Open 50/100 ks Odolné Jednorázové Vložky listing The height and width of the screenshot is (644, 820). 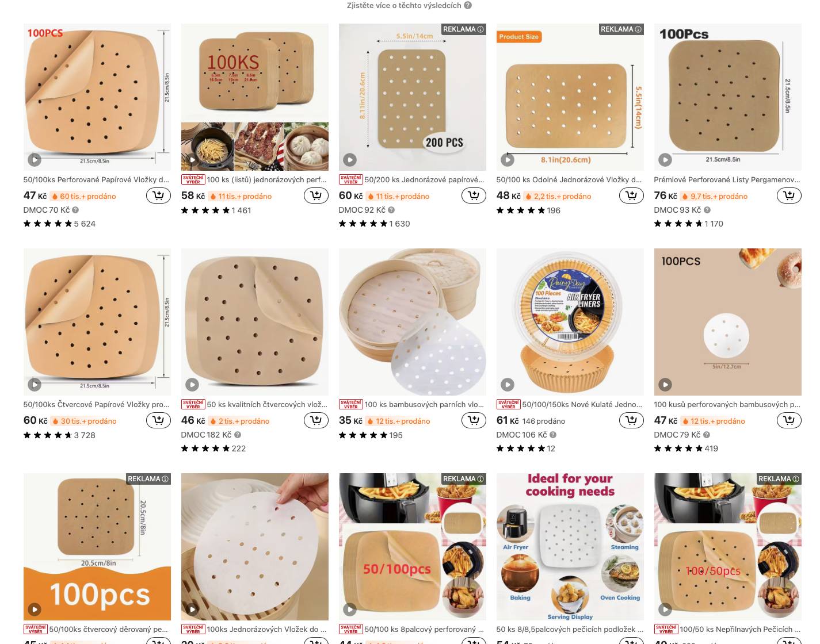coord(569,179)
